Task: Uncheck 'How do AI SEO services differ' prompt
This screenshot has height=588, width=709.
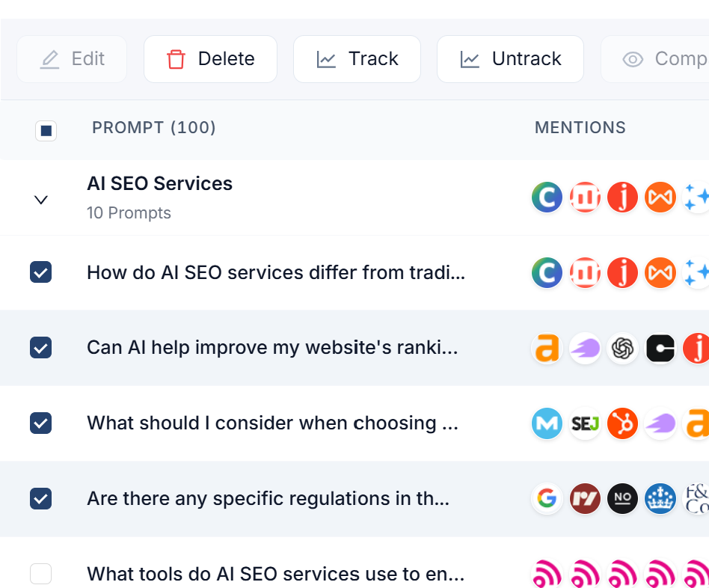Action: (40, 272)
